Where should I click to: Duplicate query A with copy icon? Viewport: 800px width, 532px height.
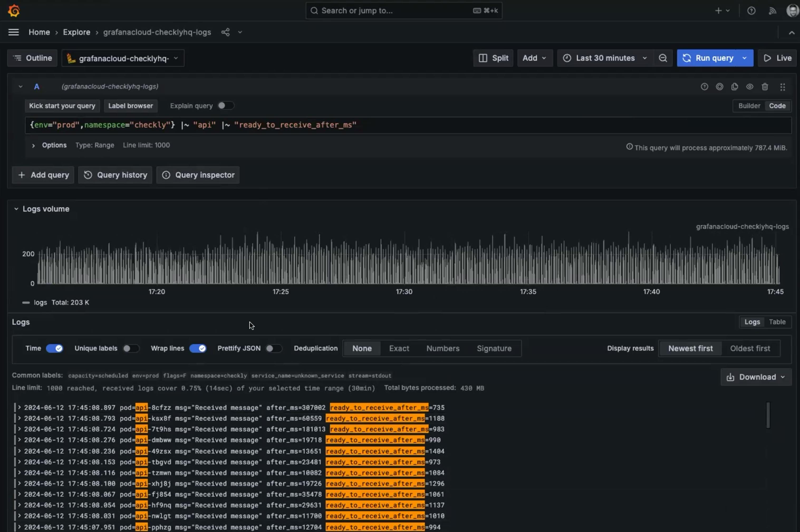click(x=735, y=87)
